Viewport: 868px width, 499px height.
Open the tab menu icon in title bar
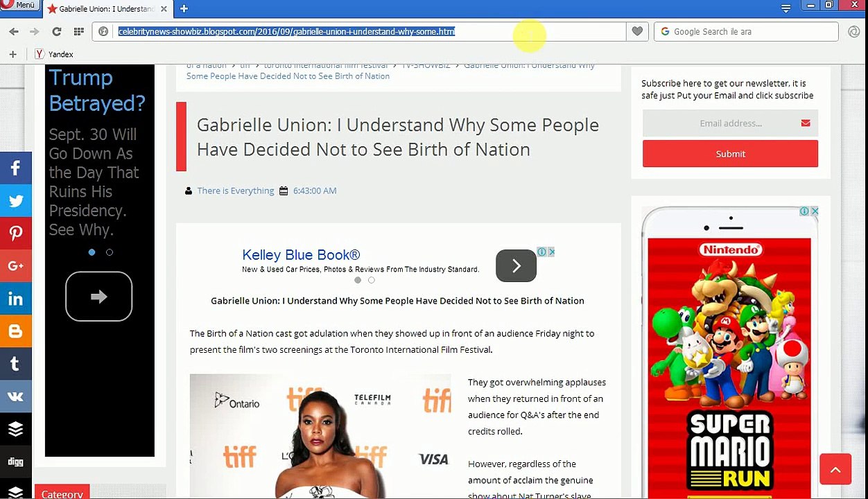[785, 8]
